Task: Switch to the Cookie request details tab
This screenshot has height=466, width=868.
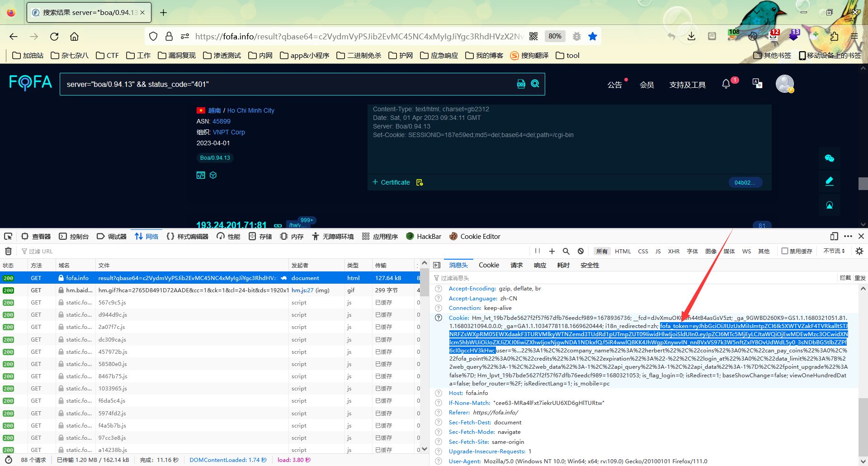Action: tap(489, 265)
